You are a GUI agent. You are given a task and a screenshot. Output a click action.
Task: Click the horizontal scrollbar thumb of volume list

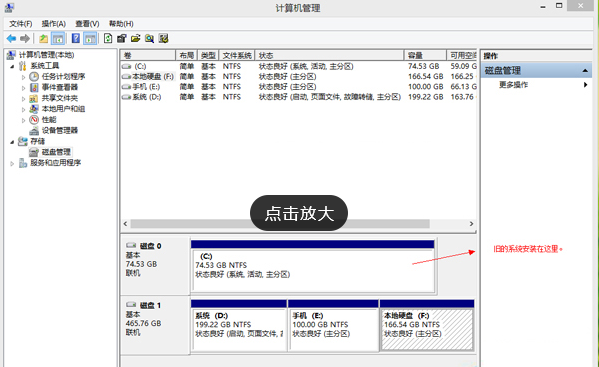[x=280, y=224]
